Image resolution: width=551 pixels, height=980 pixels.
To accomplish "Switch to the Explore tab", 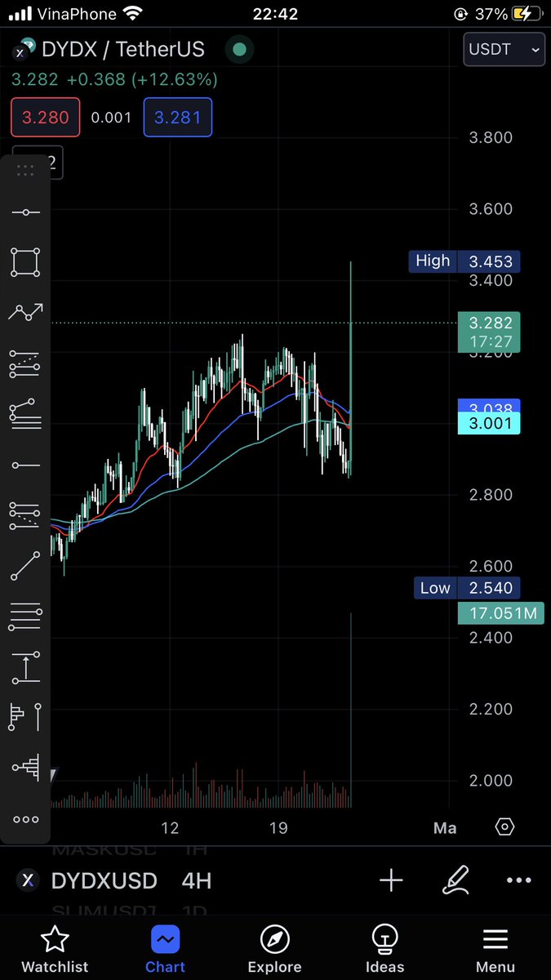I will pyautogui.click(x=274, y=950).
